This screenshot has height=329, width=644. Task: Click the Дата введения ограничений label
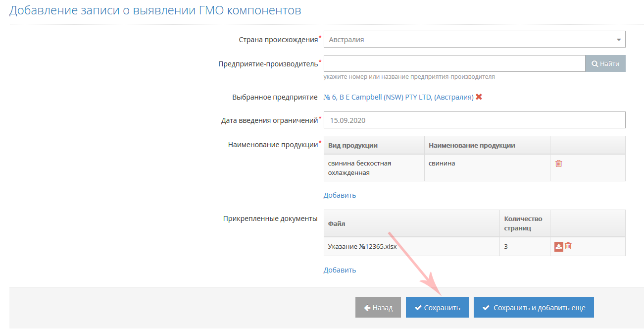[269, 120]
